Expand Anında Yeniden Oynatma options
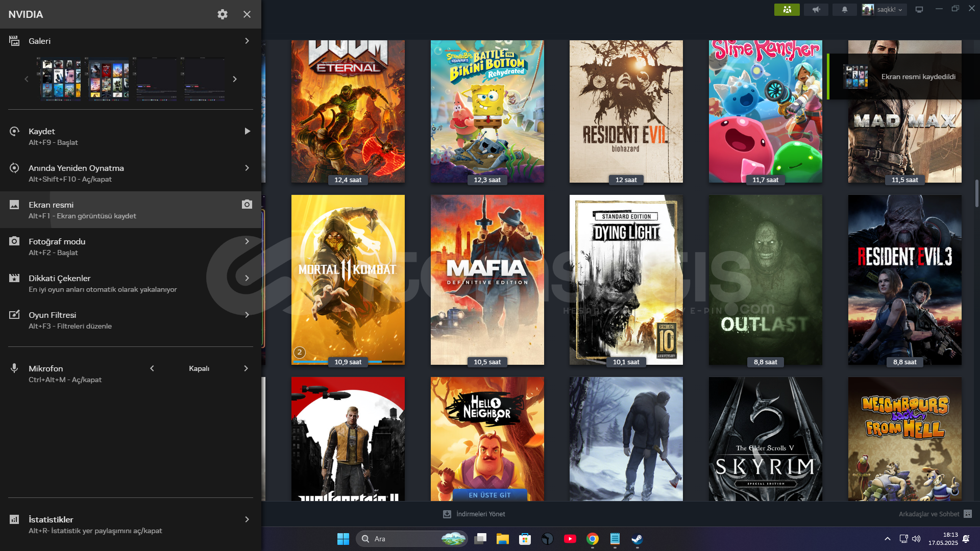Screen dimensions: 980x551 pyautogui.click(x=247, y=168)
